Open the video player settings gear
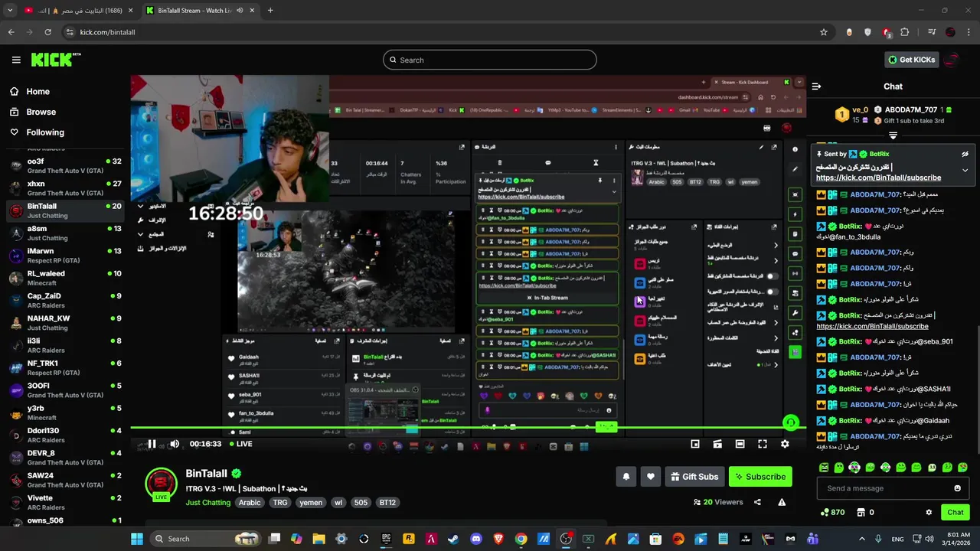980x551 pixels. pos(785,444)
